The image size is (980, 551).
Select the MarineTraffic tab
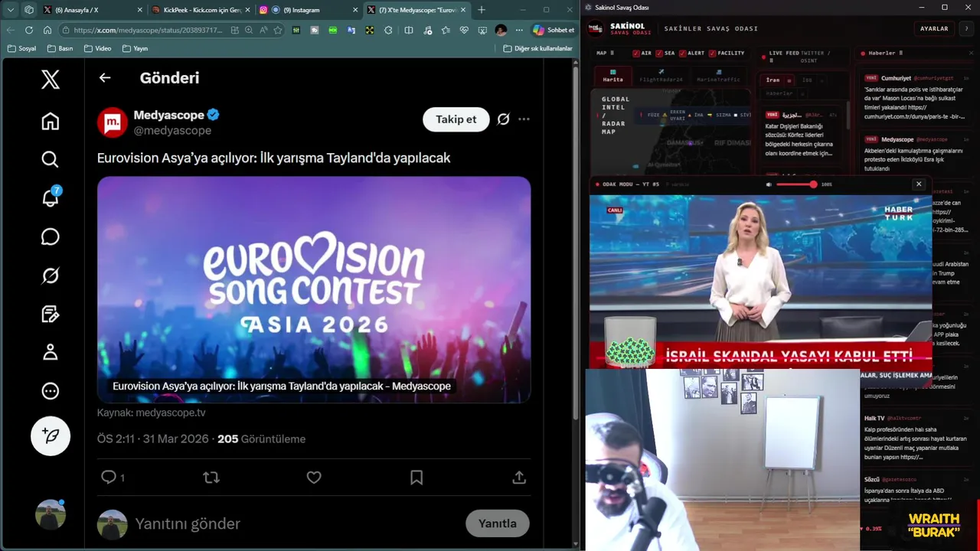[x=718, y=76]
